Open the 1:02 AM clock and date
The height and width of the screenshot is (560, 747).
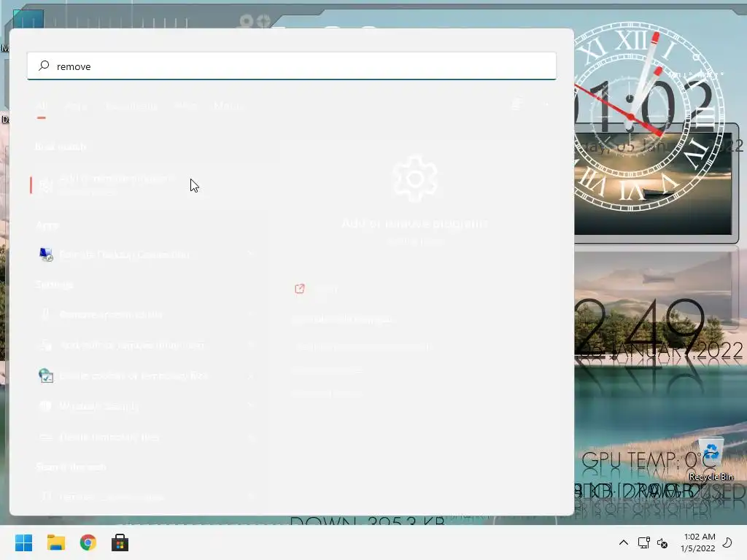[x=698, y=542]
